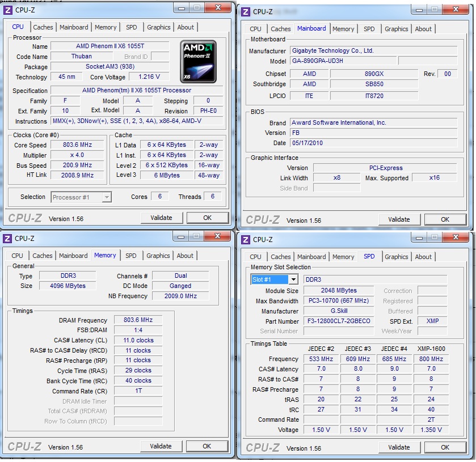Click the Part Number field F3-12800CL7-2GBECO
The width and height of the screenshot is (476, 462).
click(339, 321)
